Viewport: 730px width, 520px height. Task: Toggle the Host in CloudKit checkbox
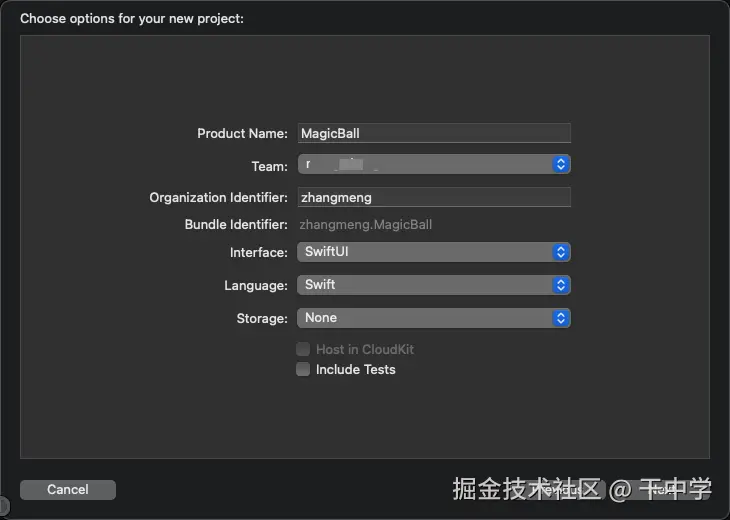303,349
